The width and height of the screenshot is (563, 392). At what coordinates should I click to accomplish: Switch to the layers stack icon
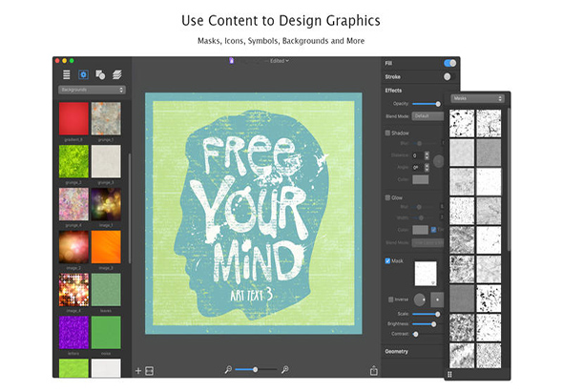117,74
